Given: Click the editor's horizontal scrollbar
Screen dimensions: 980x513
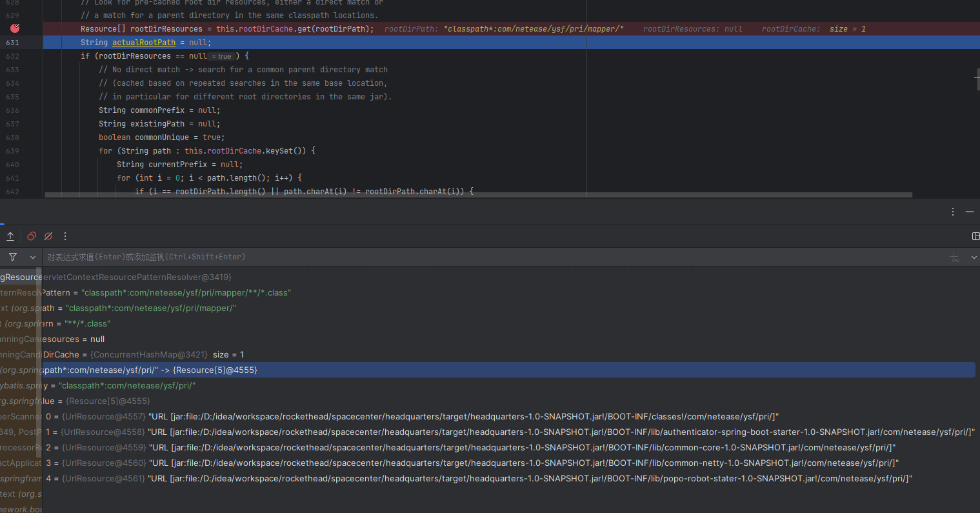Looking at the screenshot, I should pos(452,194).
